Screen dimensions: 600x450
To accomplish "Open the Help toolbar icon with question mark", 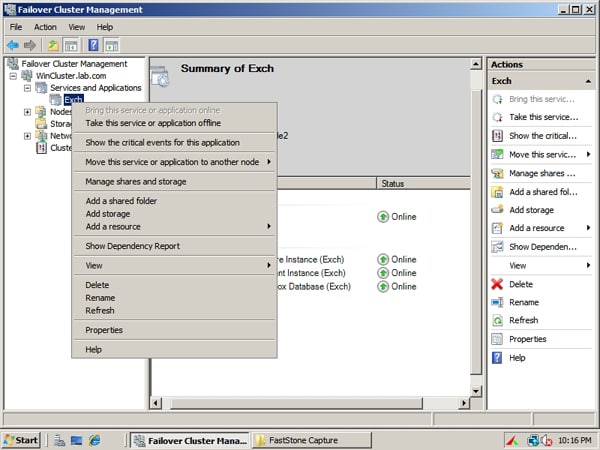I will (93, 46).
